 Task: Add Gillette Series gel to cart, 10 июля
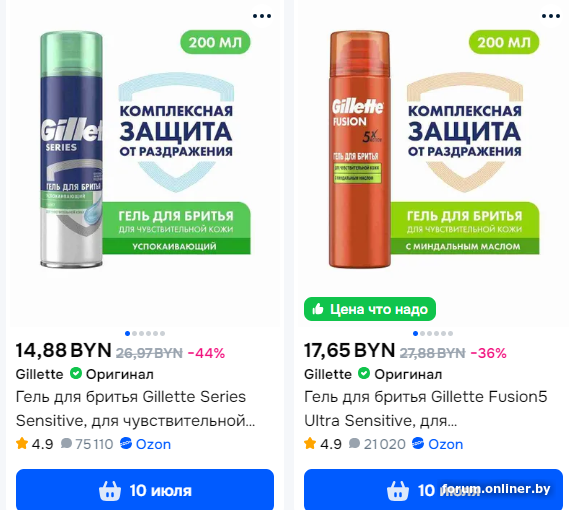(145, 490)
